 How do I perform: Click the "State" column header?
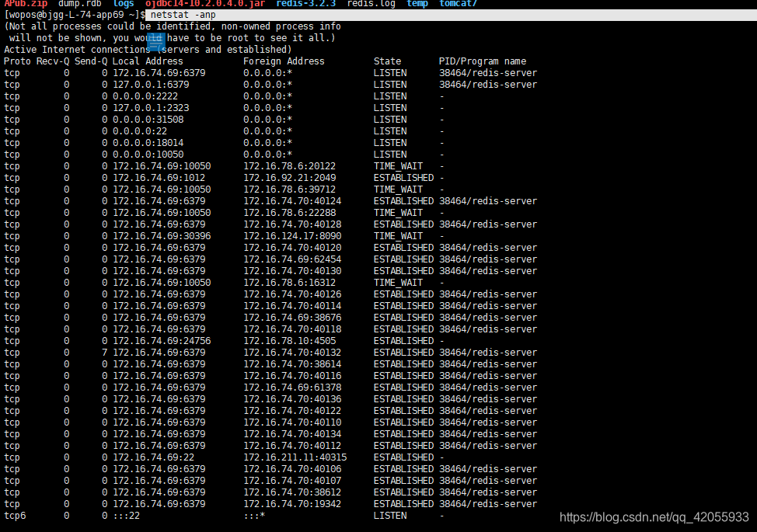[387, 61]
